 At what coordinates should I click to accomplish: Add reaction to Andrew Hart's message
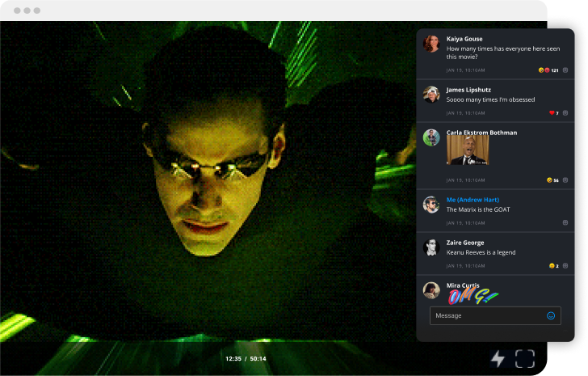[x=565, y=222]
